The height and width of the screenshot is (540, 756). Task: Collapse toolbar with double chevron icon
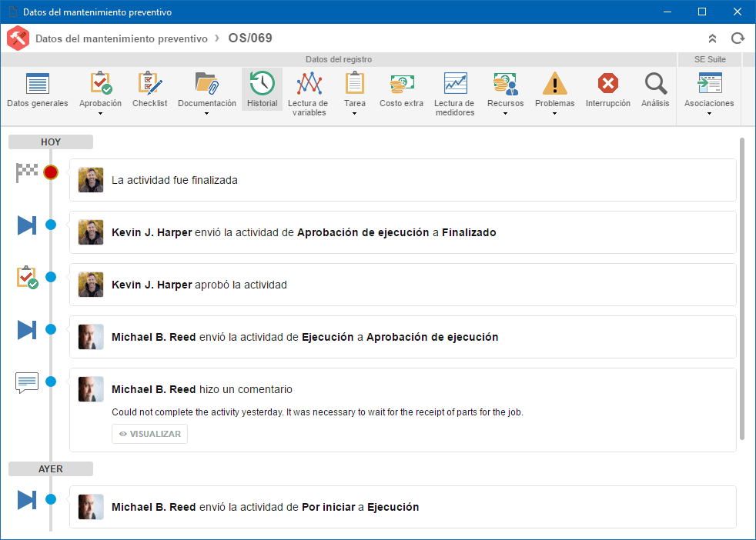[712, 38]
